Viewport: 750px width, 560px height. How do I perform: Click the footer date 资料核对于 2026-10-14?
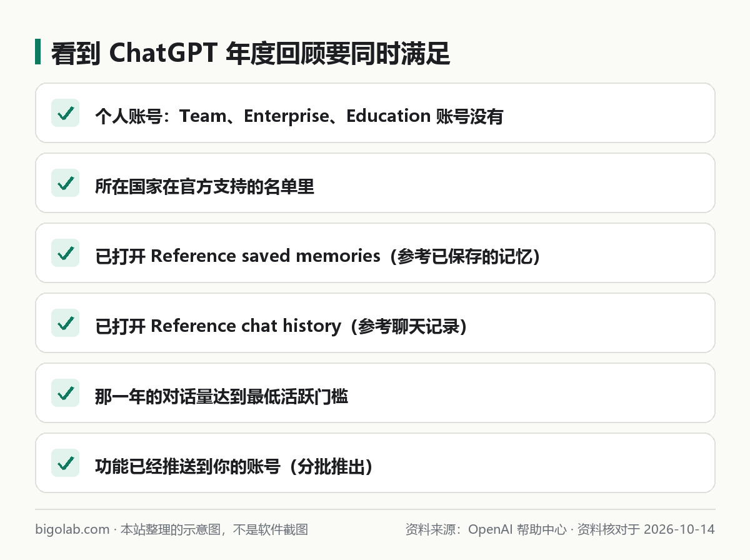(646, 530)
